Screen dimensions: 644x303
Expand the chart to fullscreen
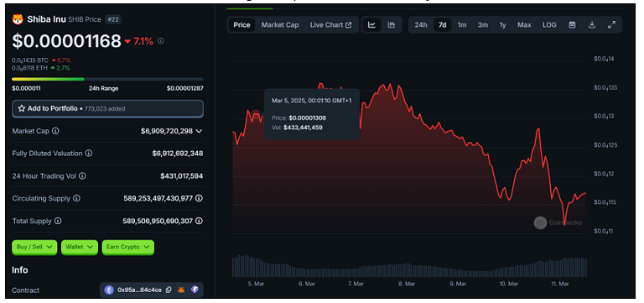tap(611, 24)
